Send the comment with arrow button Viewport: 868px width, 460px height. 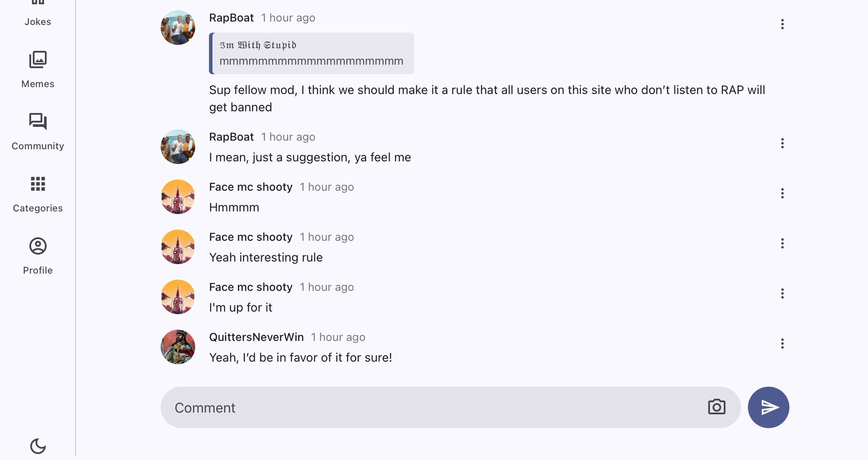click(x=769, y=407)
